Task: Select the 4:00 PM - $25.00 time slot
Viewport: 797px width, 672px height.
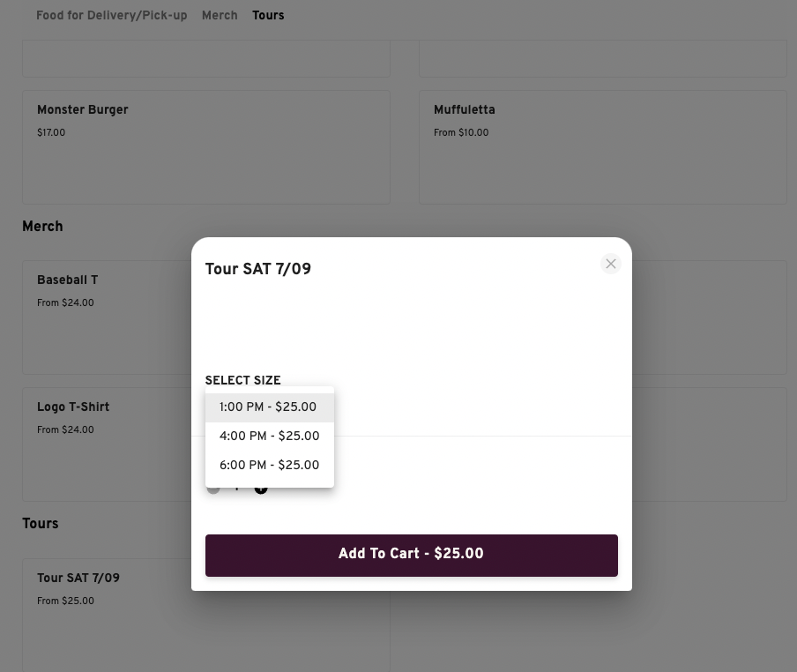Action: [x=270, y=437]
